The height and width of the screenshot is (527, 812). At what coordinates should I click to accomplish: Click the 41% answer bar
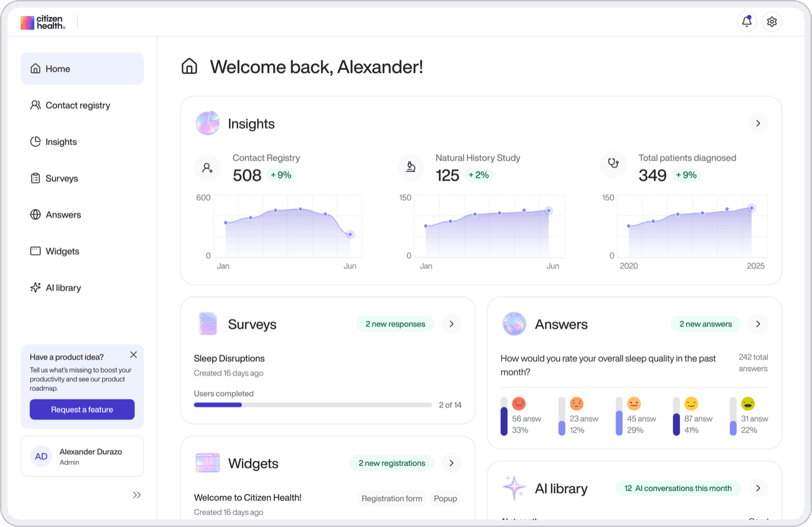pyautogui.click(x=676, y=416)
